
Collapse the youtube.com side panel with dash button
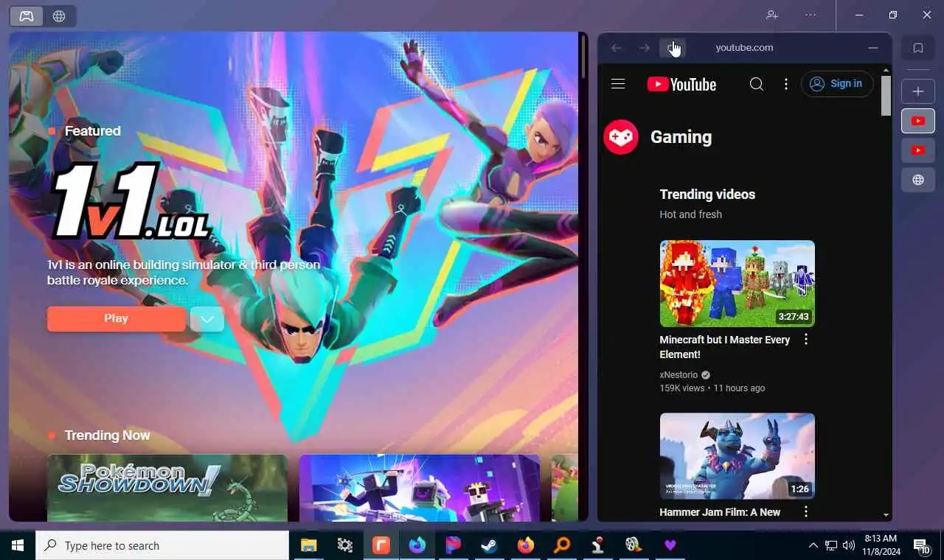[x=873, y=48]
